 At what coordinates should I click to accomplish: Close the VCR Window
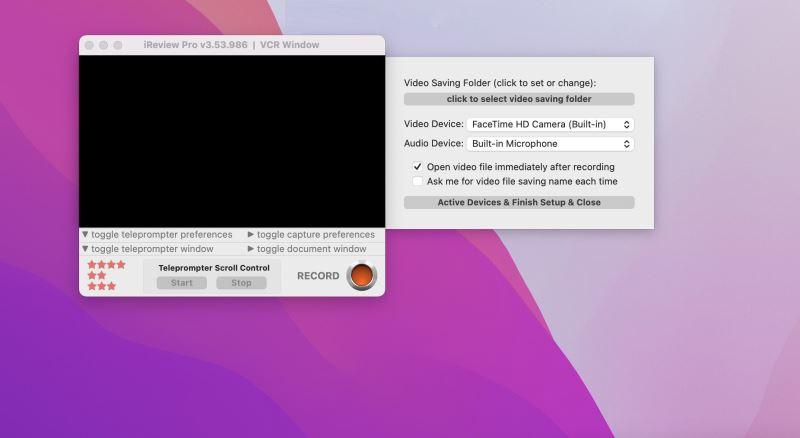[x=89, y=45]
